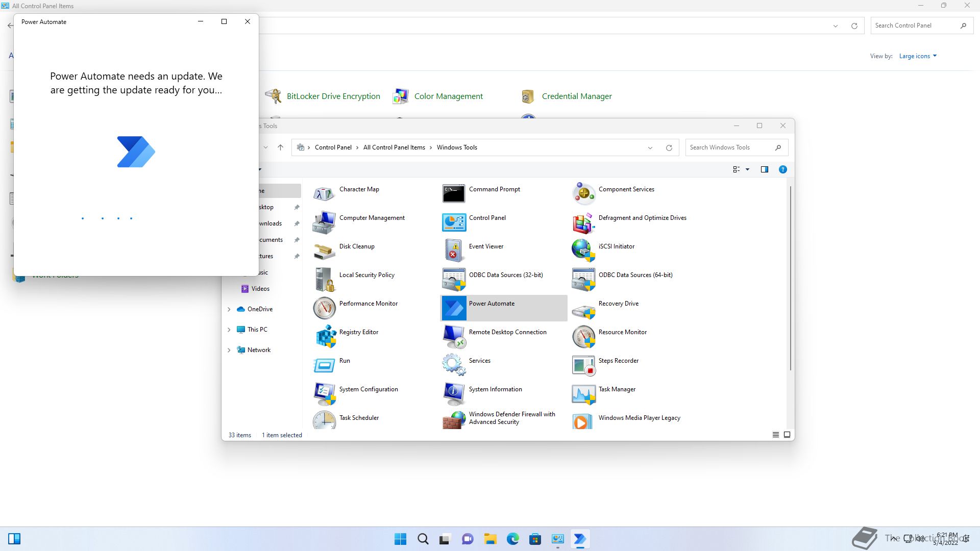Select Power Automate in Windows Tools

tap(503, 308)
